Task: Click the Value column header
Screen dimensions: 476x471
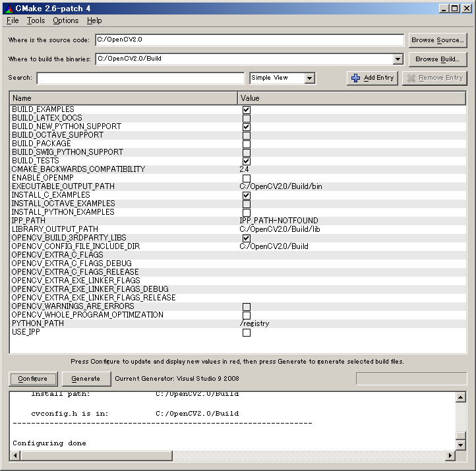Action: (351, 98)
